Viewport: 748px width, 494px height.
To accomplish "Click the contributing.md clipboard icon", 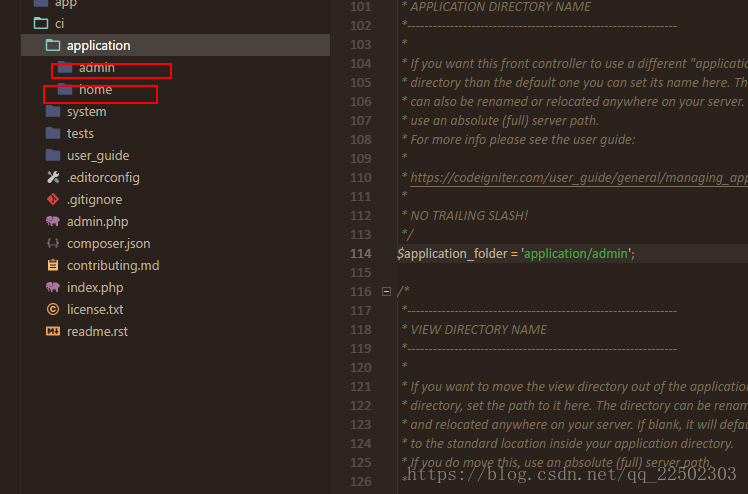I will [53, 265].
